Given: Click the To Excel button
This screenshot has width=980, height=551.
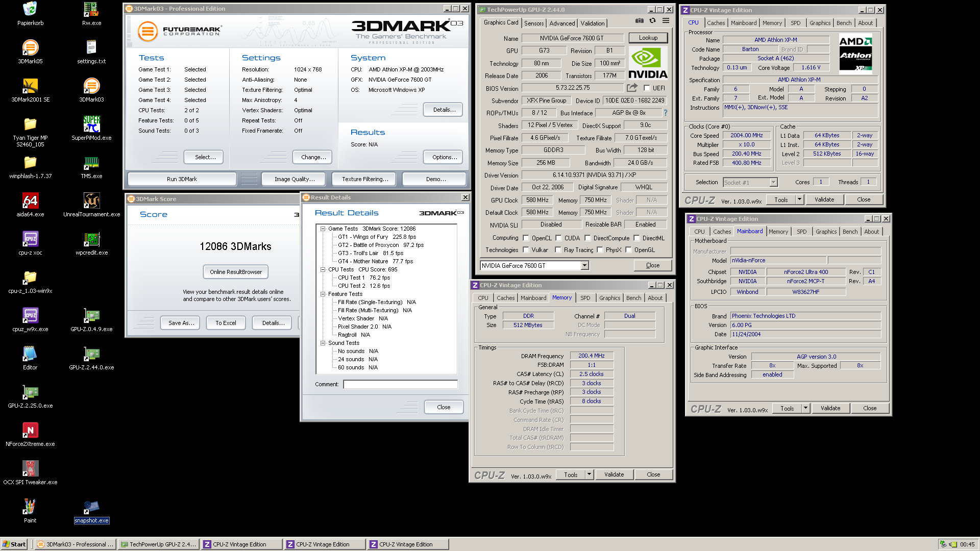Looking at the screenshot, I should tap(226, 323).
